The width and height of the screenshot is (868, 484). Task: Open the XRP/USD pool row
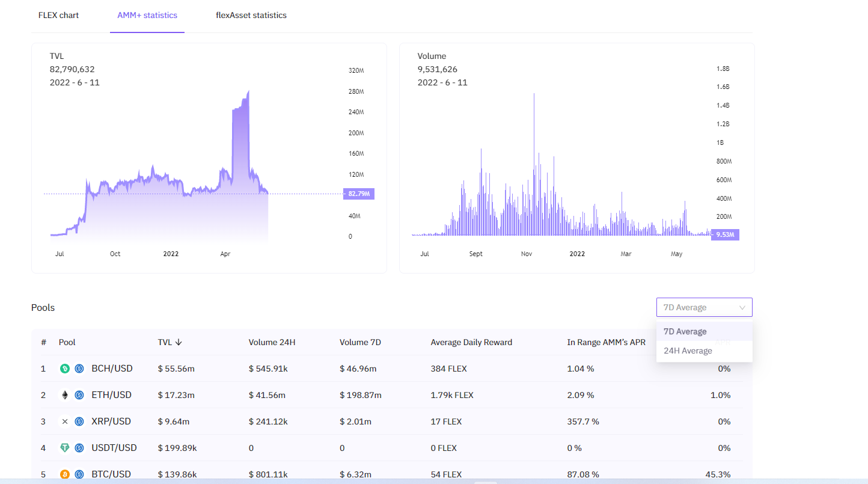(387, 421)
